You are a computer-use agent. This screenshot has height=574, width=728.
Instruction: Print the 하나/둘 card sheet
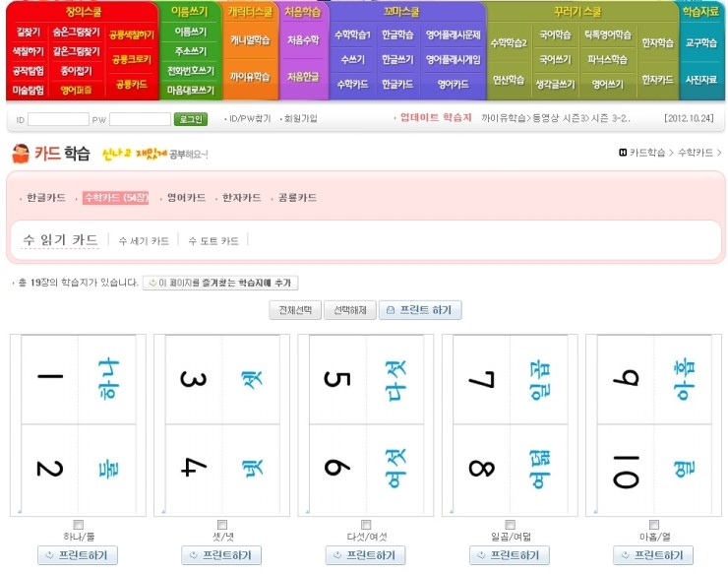tap(78, 556)
